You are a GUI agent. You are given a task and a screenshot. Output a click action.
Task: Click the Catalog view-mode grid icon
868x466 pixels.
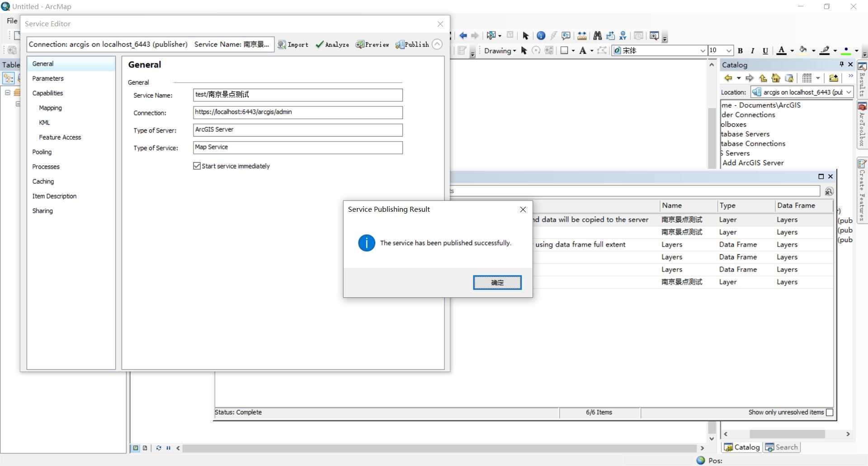coord(807,78)
